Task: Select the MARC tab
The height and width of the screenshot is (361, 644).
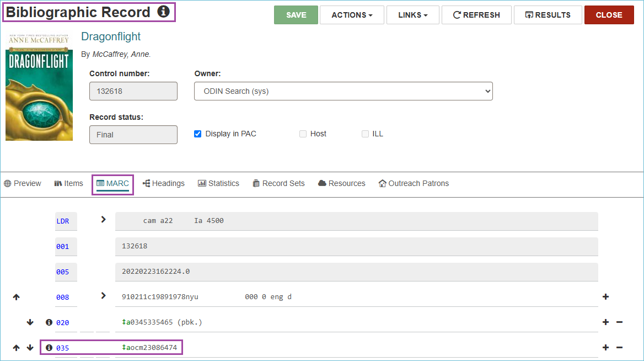Action: click(x=113, y=183)
